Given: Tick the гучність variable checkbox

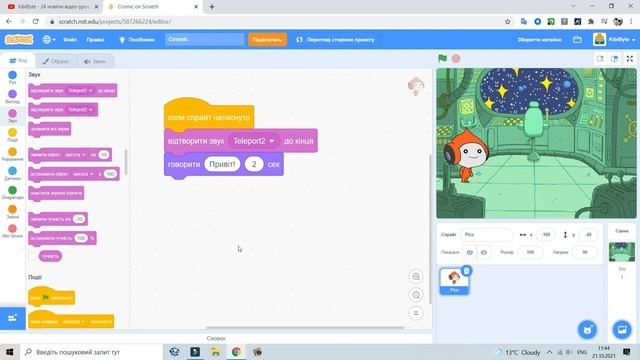Looking at the screenshot, I should click(32, 256).
